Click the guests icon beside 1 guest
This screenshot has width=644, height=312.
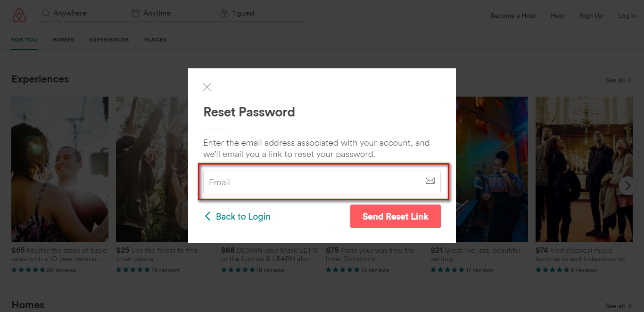[x=224, y=13]
